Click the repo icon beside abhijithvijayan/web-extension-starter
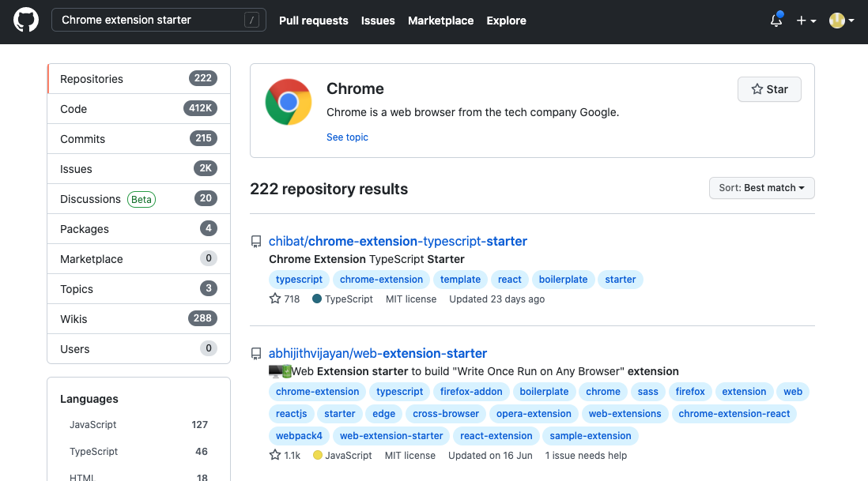The height and width of the screenshot is (481, 868). pos(256,354)
